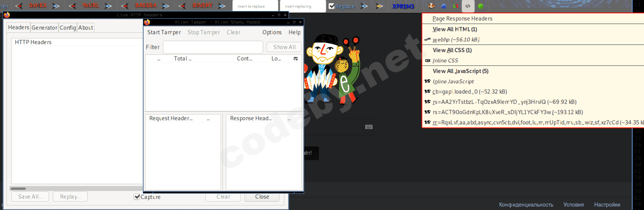Image resolution: width=644 pixels, height=210 pixels.
Task: Select Page Response Headers menu entry
Action: tap(533, 19)
